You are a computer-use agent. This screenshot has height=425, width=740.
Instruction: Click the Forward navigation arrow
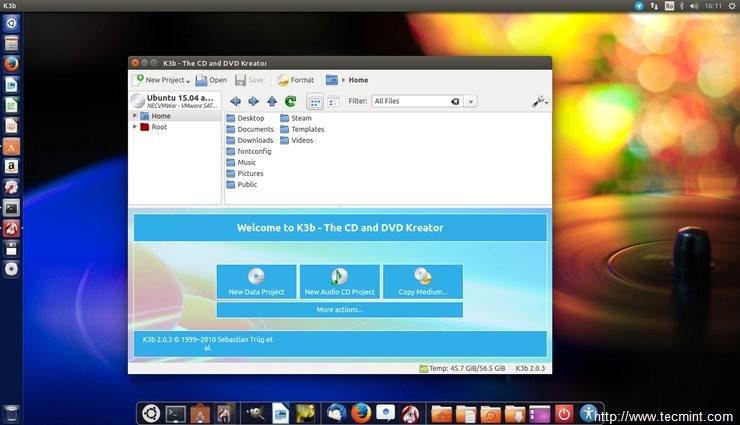coord(253,101)
